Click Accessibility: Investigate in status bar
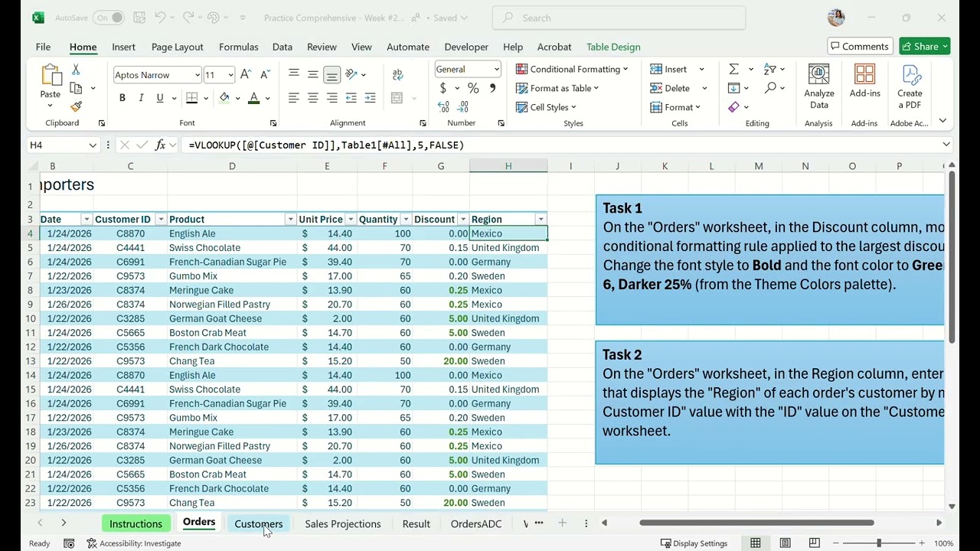This screenshot has width=980, height=551. coord(134,543)
